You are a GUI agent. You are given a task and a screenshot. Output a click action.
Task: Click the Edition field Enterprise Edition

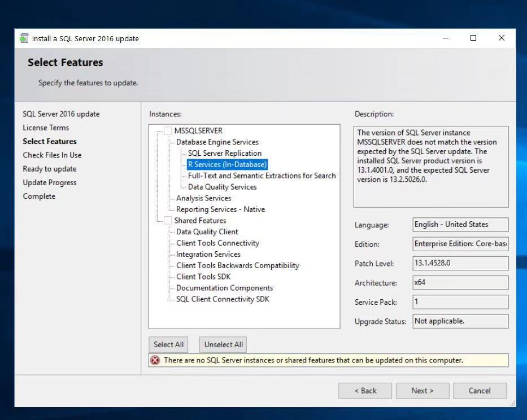point(460,244)
